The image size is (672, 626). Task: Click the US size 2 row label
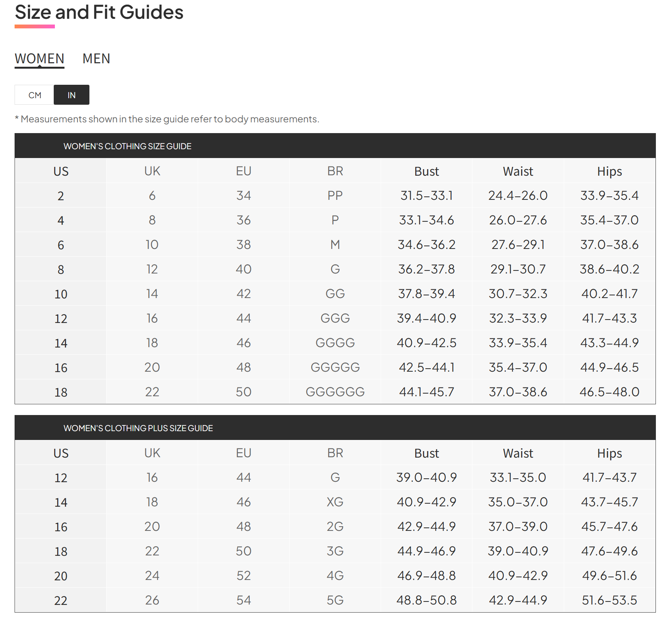(61, 196)
